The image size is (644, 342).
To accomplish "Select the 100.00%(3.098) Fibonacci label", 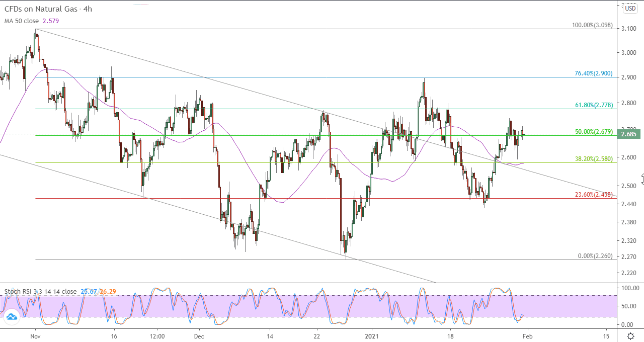I will coord(593,25).
